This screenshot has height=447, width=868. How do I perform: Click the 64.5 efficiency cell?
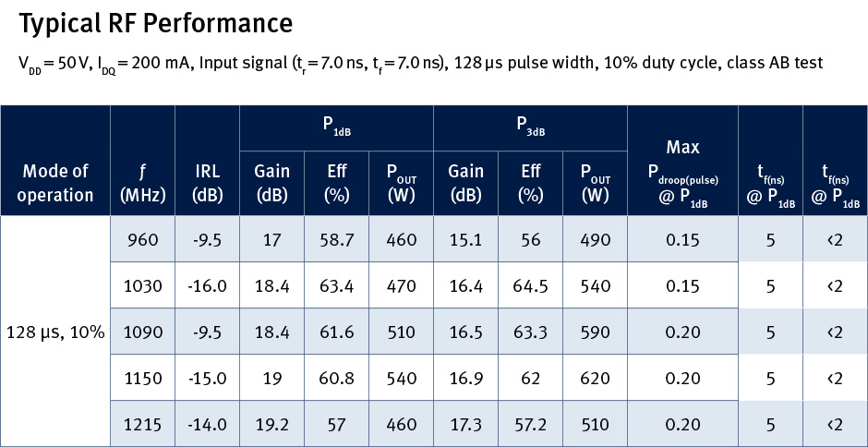(530, 286)
